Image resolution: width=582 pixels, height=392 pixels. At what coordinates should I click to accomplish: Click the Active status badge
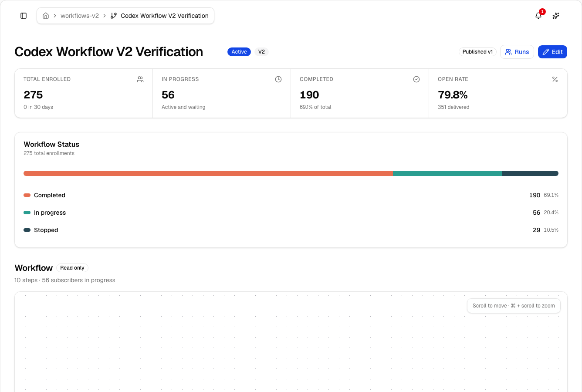(239, 52)
